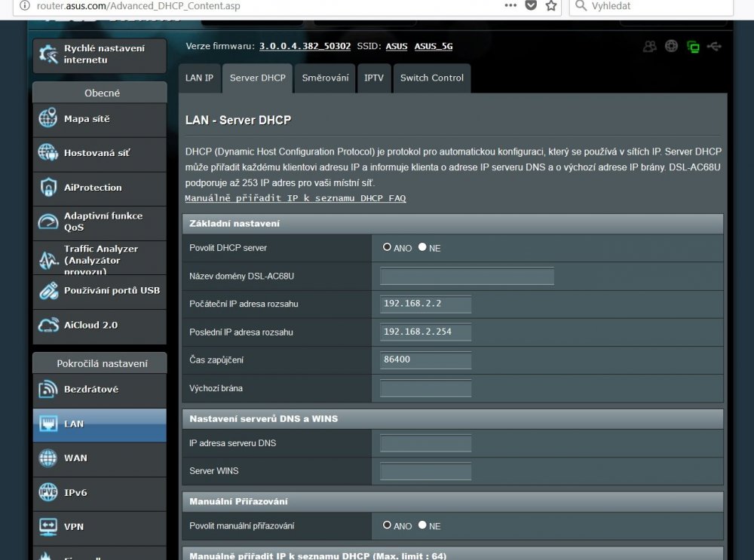Click the Traffic Analyzer icon
Image resolution: width=754 pixels, height=560 pixels.
coord(48,260)
